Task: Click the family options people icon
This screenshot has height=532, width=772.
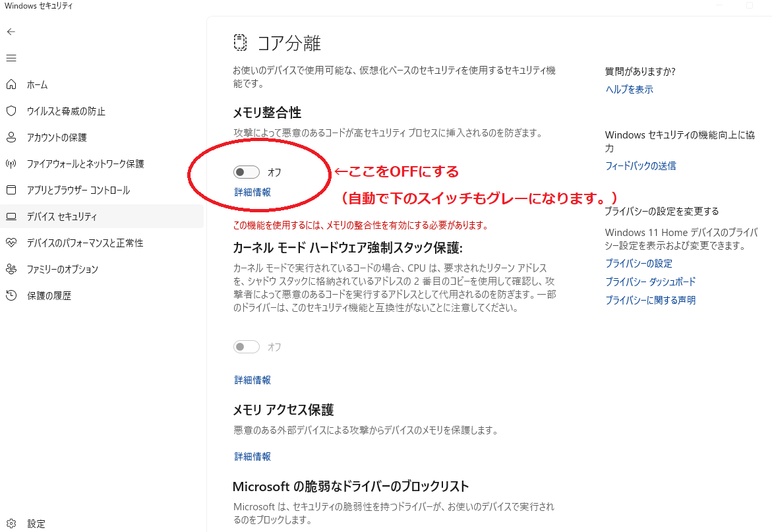Action: pos(11,269)
